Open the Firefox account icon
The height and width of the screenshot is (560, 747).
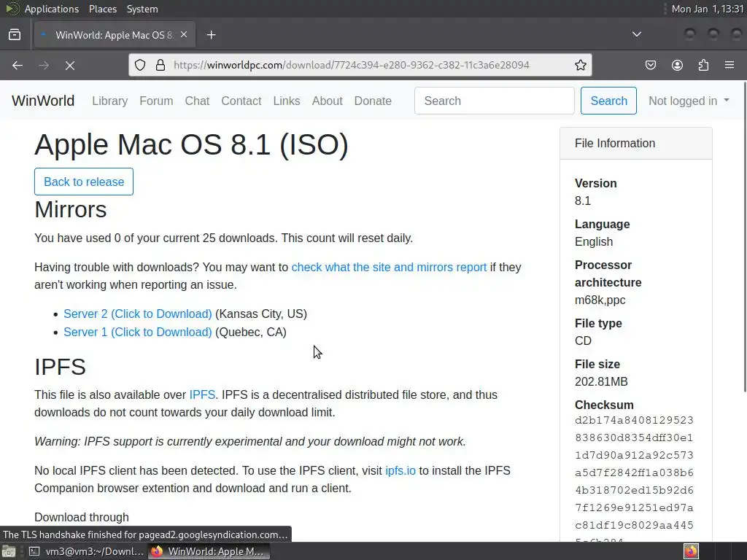pyautogui.click(x=677, y=65)
